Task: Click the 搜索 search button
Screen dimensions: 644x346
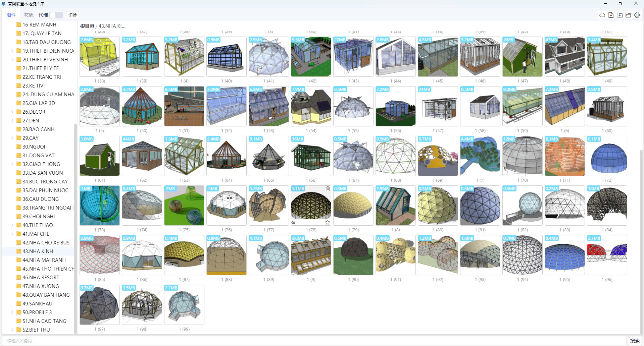Action: click(x=635, y=341)
